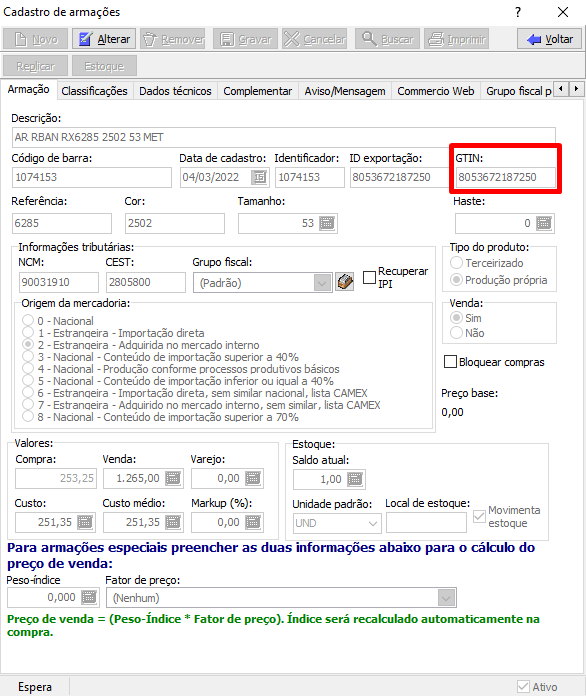Click the Descrição text field
This screenshot has width=586, height=696.
click(x=284, y=137)
